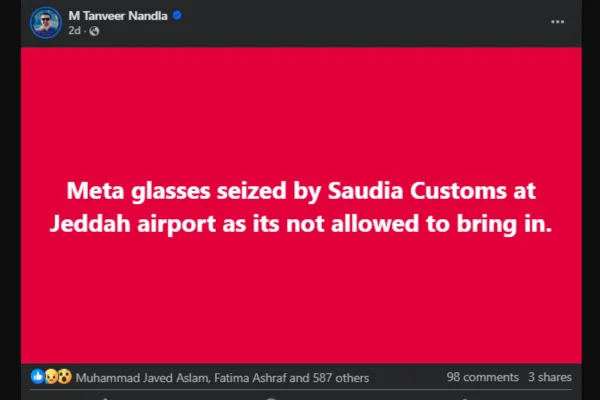This screenshot has height=400, width=600.
Task: View the 3 shares list
Action: pos(549,378)
